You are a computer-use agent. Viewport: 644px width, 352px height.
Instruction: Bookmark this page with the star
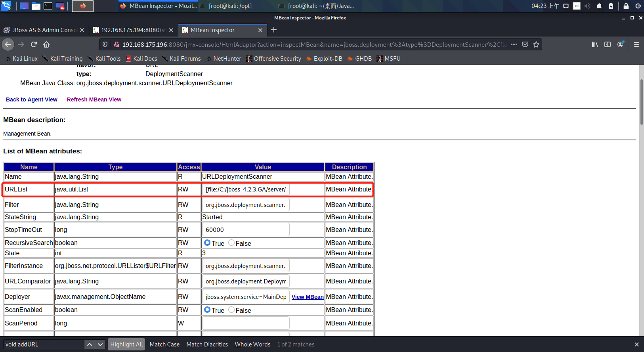point(536,44)
